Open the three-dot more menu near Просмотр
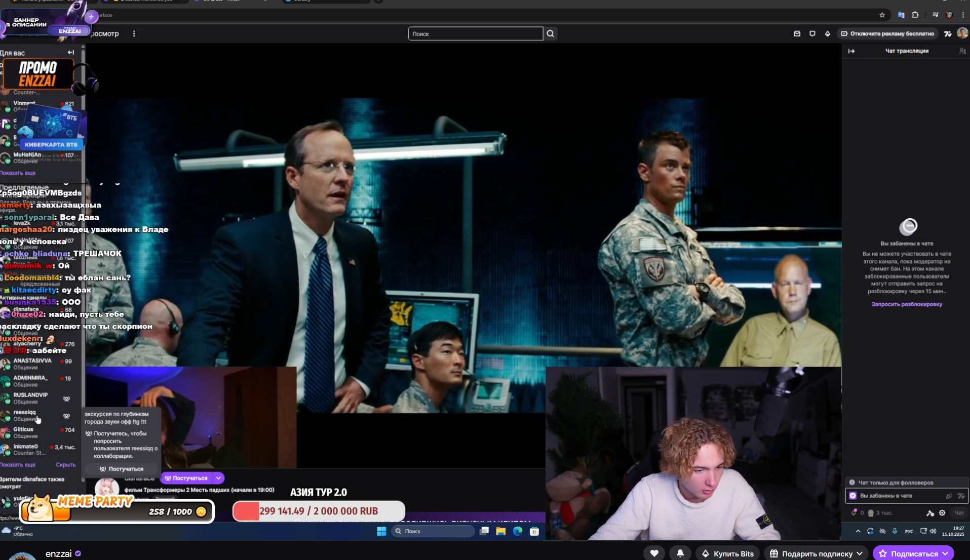This screenshot has width=970, height=560. coord(134,34)
